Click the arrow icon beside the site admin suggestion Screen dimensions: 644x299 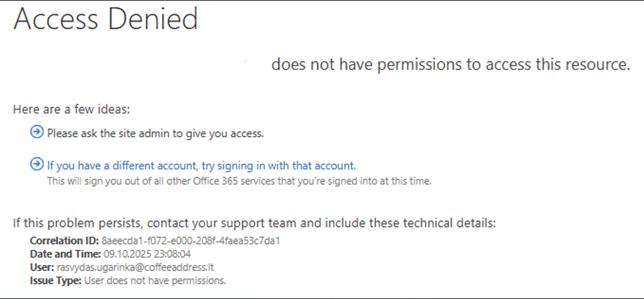pos(36,132)
